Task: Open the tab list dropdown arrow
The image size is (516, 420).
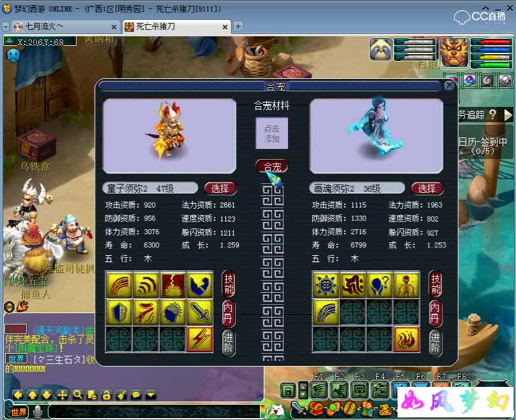Action: tap(6, 27)
